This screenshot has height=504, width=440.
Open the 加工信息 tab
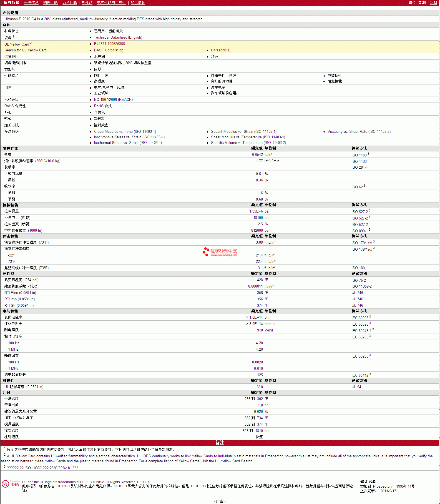[138, 3]
